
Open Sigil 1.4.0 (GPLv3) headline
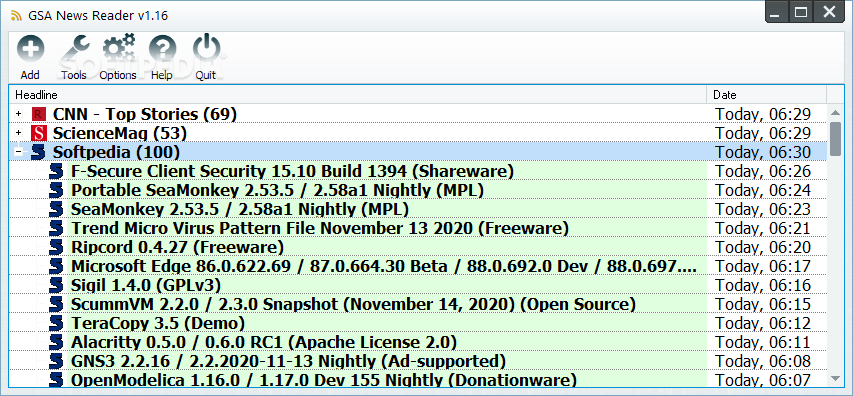pyautogui.click(x=145, y=286)
